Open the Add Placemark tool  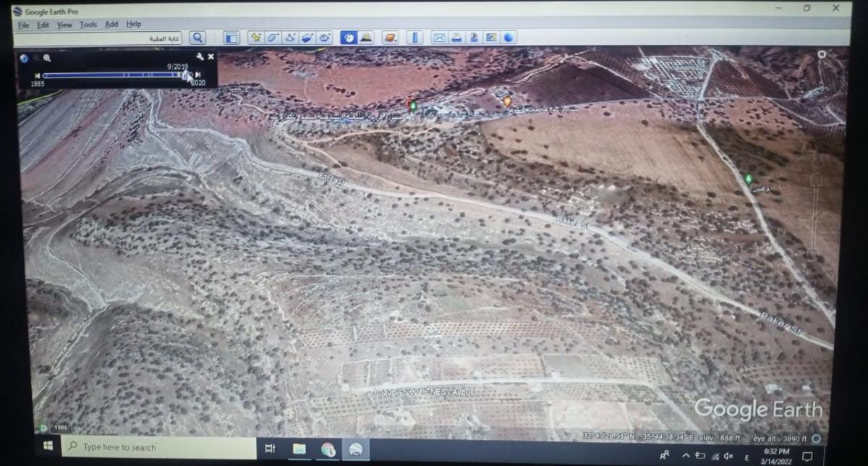click(255, 38)
